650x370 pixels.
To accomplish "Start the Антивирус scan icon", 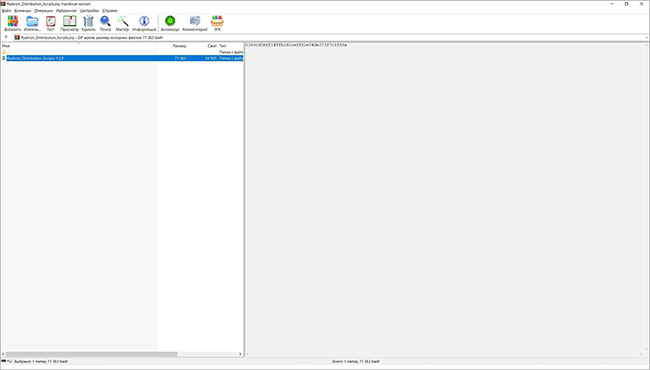I will (x=170, y=23).
